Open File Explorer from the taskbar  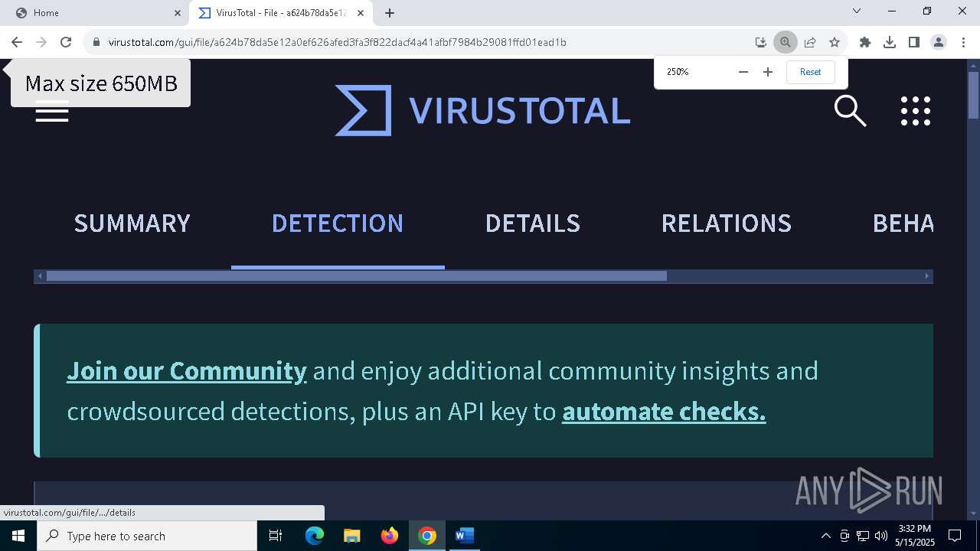tap(351, 536)
